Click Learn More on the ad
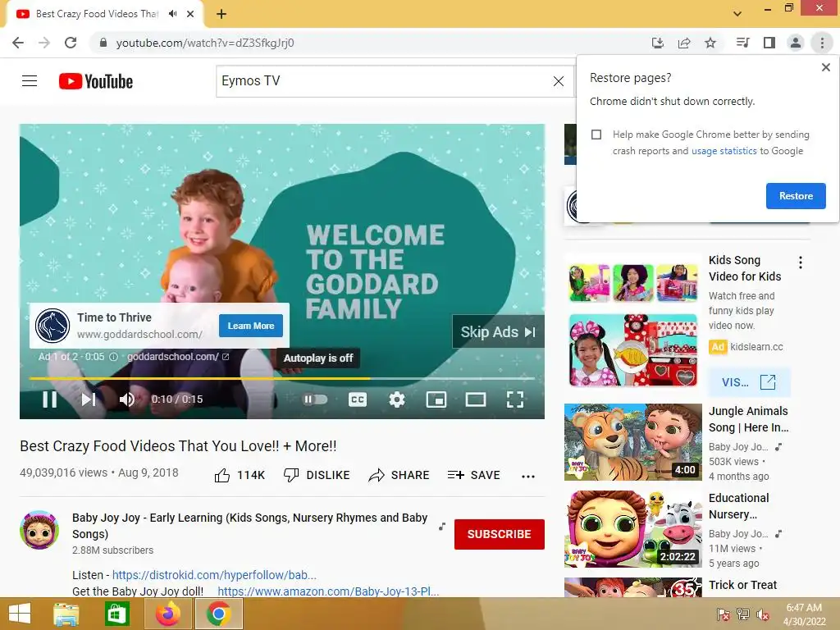This screenshot has height=630, width=840. click(251, 326)
